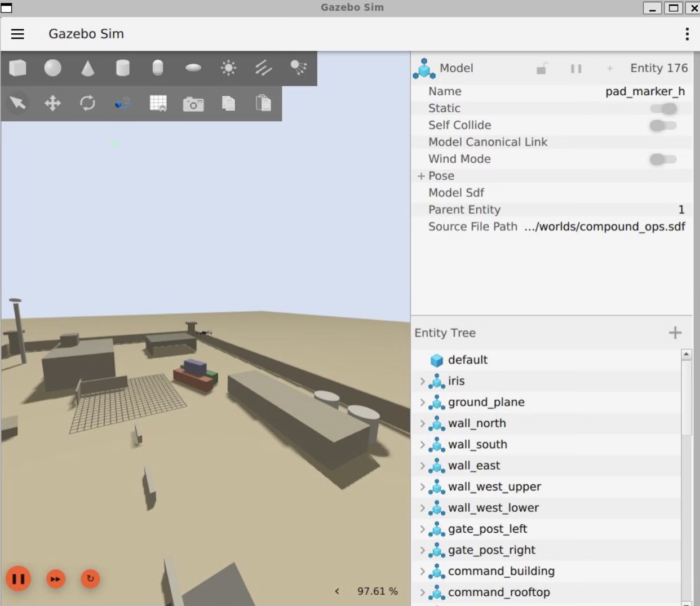Insert a box shape
This screenshot has height=606, width=700.
(17, 68)
